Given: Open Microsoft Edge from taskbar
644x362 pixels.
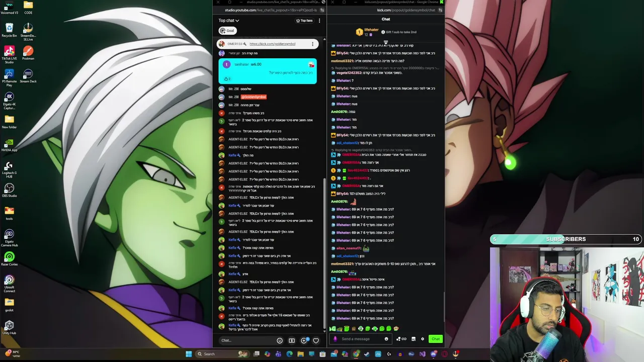Looking at the screenshot, I should pyautogui.click(x=289, y=354).
